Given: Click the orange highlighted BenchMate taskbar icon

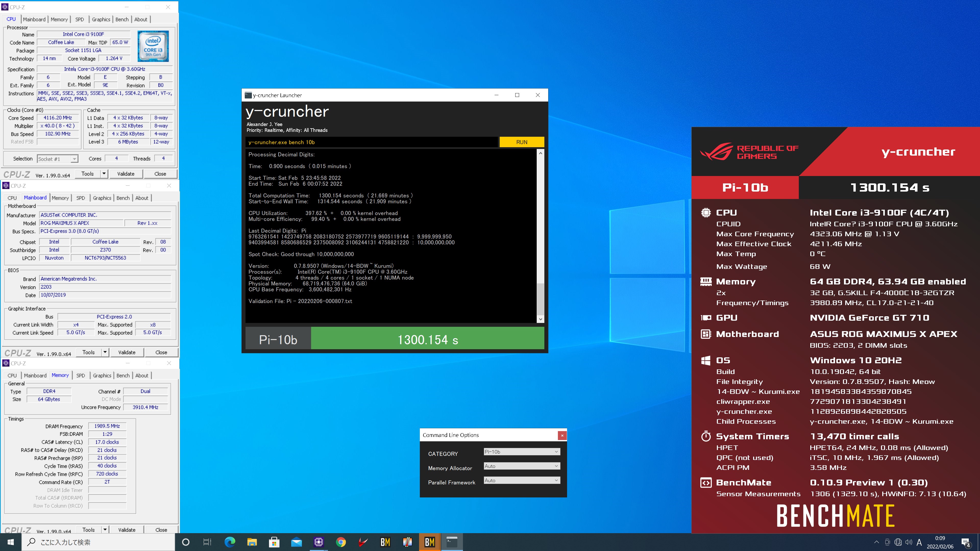Looking at the screenshot, I should 430,542.
